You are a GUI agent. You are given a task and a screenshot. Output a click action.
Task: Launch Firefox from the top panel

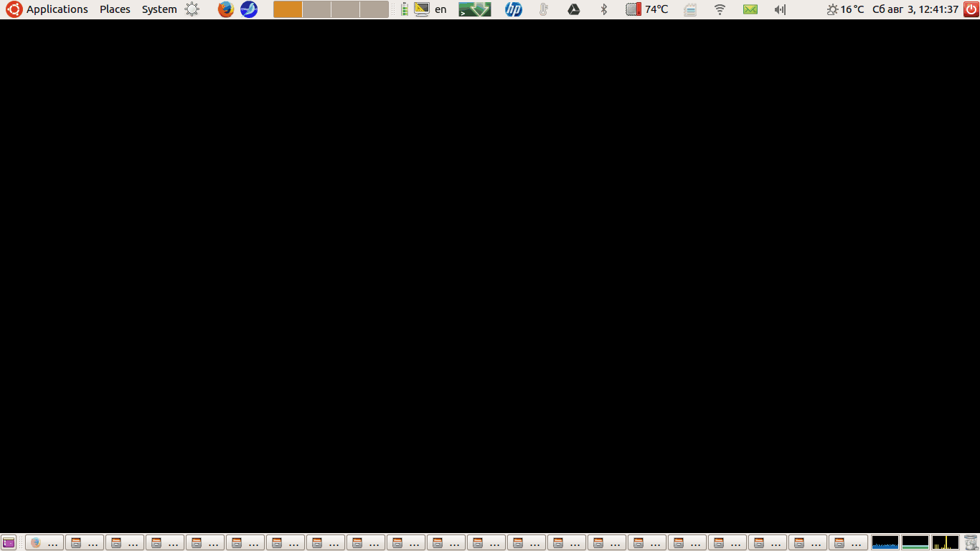click(x=226, y=9)
